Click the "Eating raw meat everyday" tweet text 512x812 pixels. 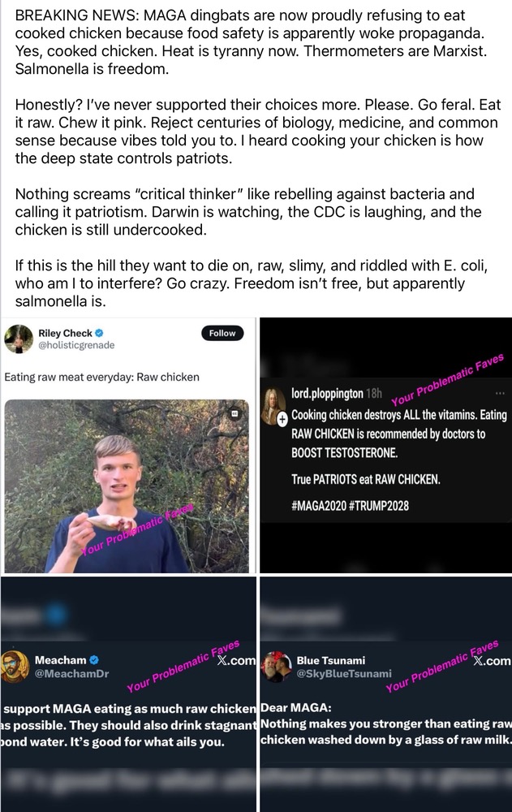[101, 377]
